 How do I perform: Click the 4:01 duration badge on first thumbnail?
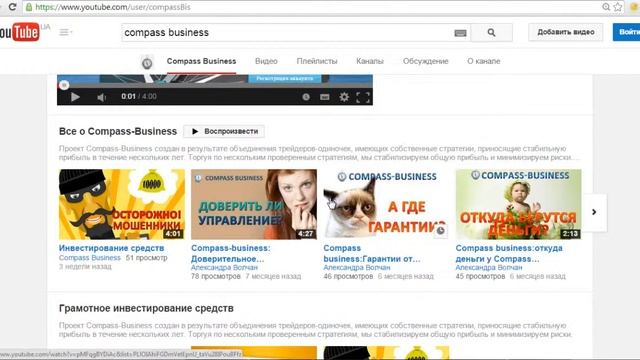click(x=173, y=234)
